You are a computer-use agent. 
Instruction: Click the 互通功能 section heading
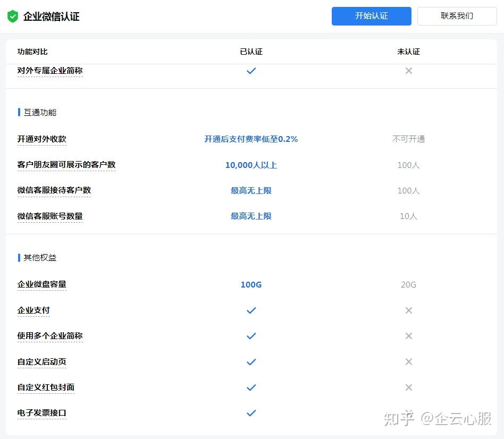tap(40, 113)
